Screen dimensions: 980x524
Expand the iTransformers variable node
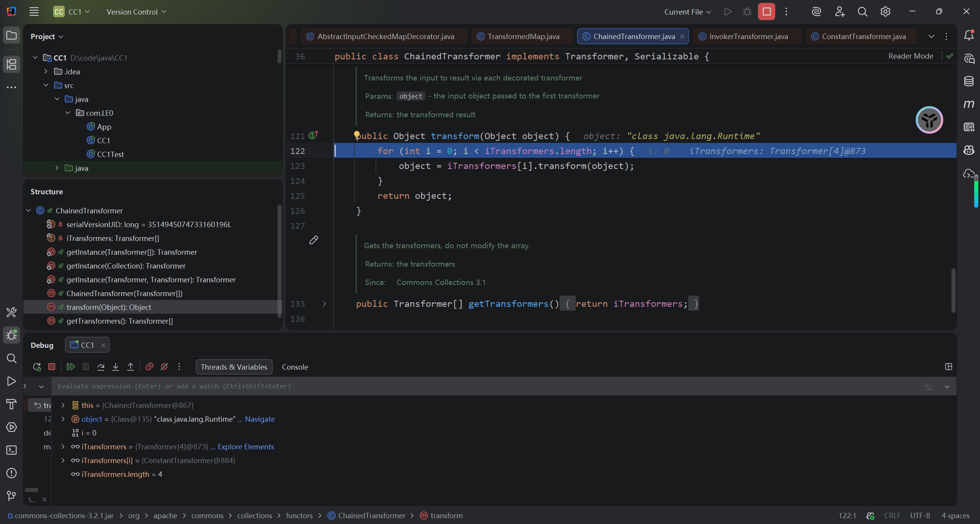[x=63, y=447]
